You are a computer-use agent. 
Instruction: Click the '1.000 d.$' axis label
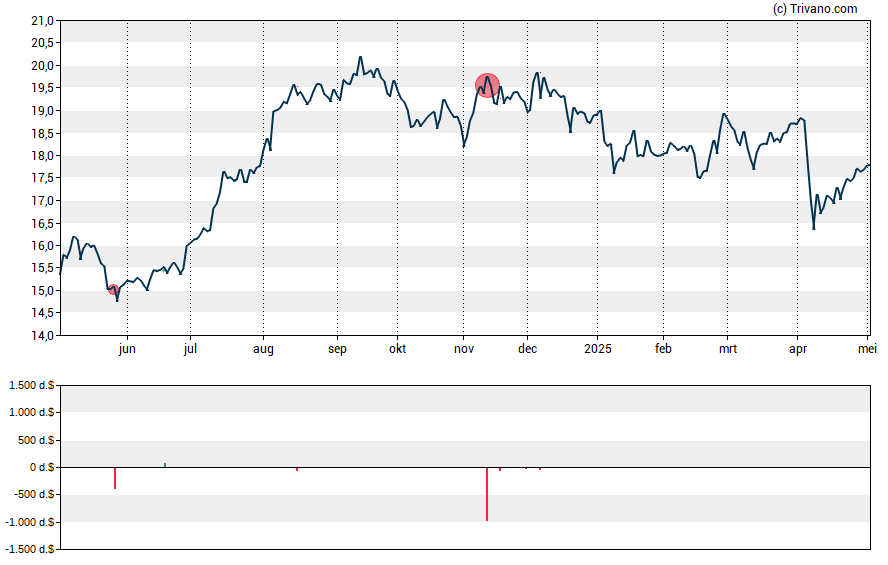click(x=32, y=412)
